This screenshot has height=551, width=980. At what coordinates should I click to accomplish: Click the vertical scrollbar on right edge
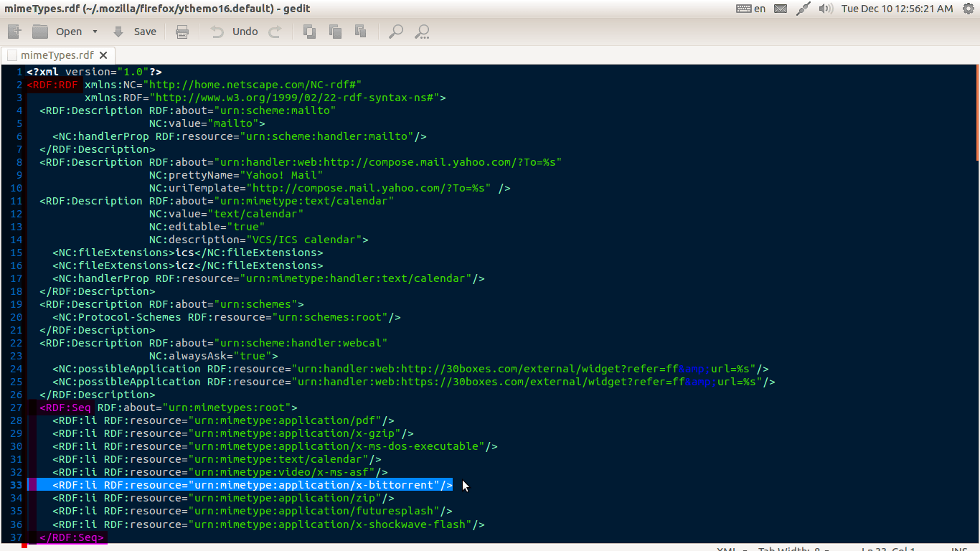976,287
